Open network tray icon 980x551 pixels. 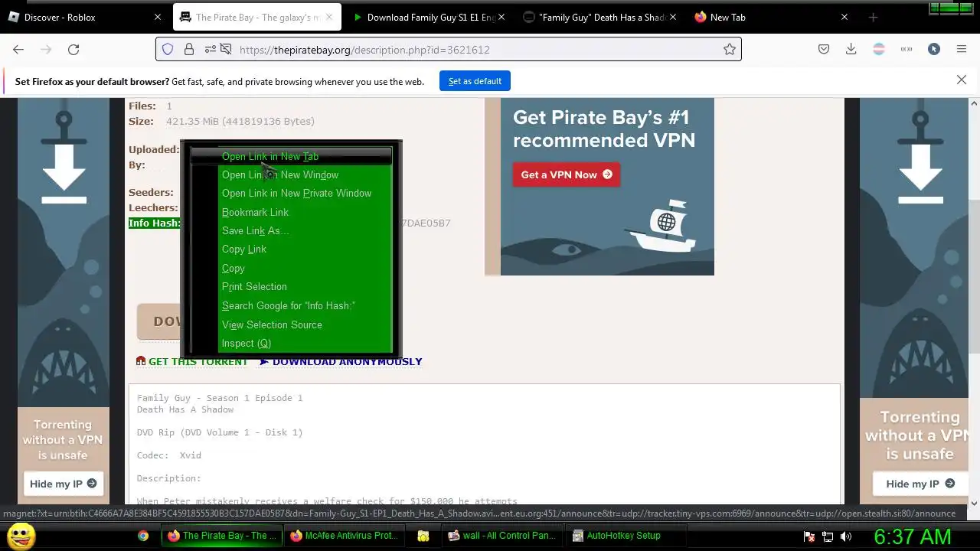[x=828, y=536]
